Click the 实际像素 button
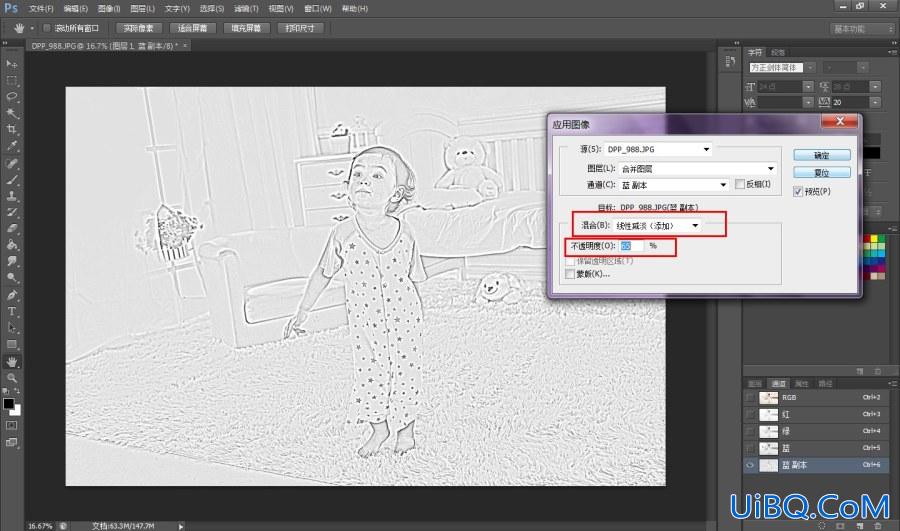 (139, 28)
